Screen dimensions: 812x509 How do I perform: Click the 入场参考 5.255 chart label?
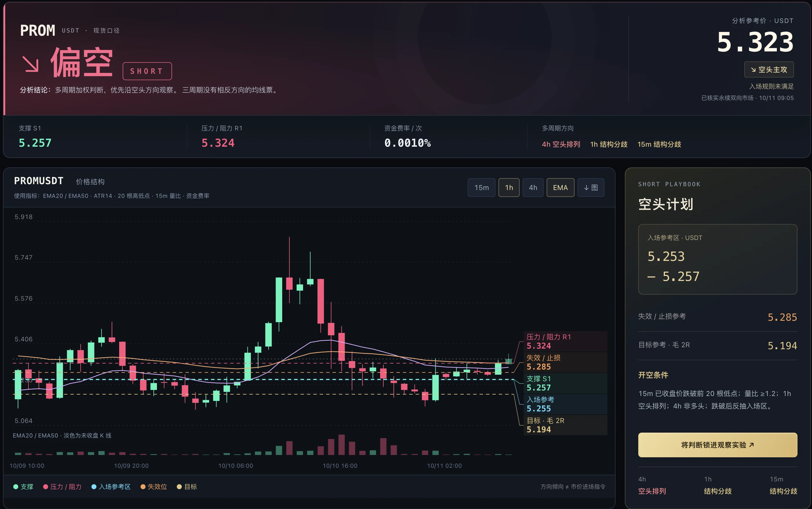pos(565,404)
